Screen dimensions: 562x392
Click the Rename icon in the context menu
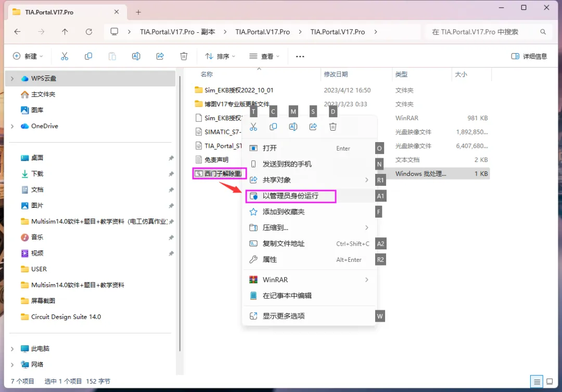(x=293, y=127)
